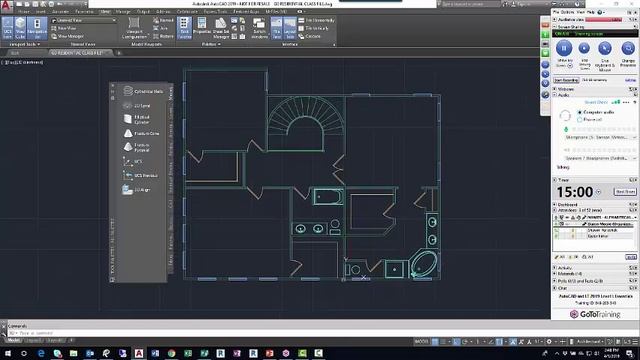Click the Switch Windows button

tap(259, 28)
